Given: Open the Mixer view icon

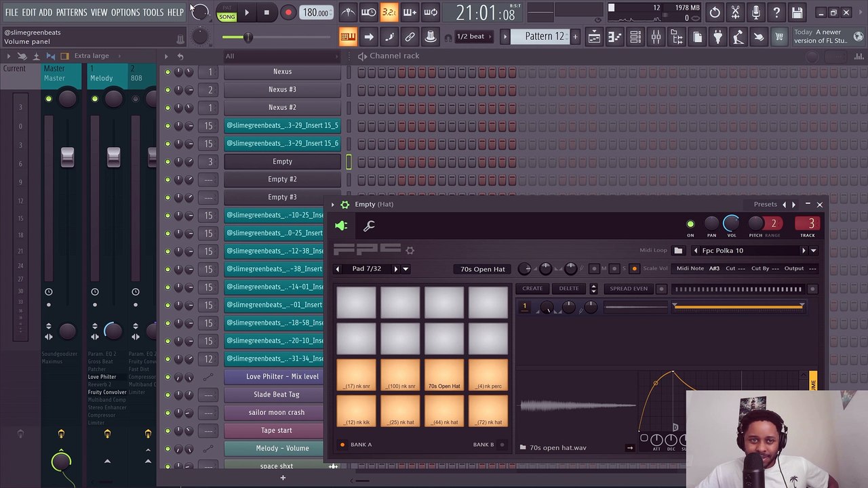Looking at the screenshot, I should (656, 37).
